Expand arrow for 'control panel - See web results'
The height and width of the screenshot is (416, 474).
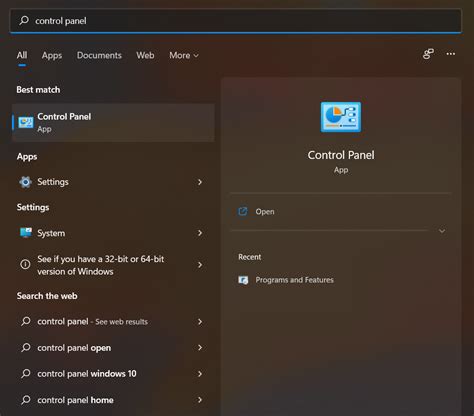pyautogui.click(x=200, y=322)
